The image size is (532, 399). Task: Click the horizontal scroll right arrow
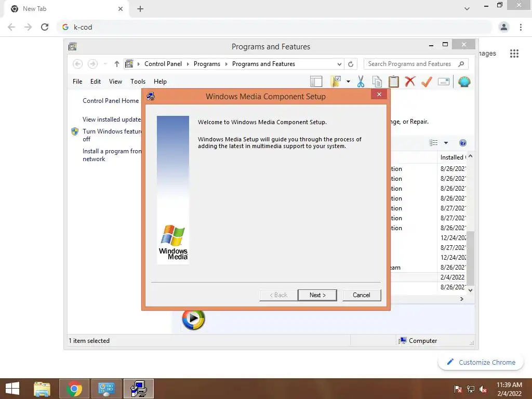click(x=462, y=299)
